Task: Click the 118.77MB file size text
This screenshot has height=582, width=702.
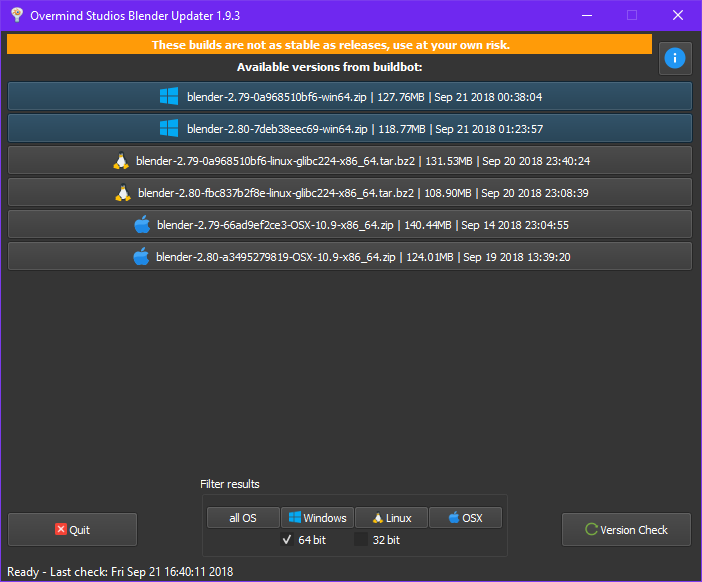Action: 402,129
